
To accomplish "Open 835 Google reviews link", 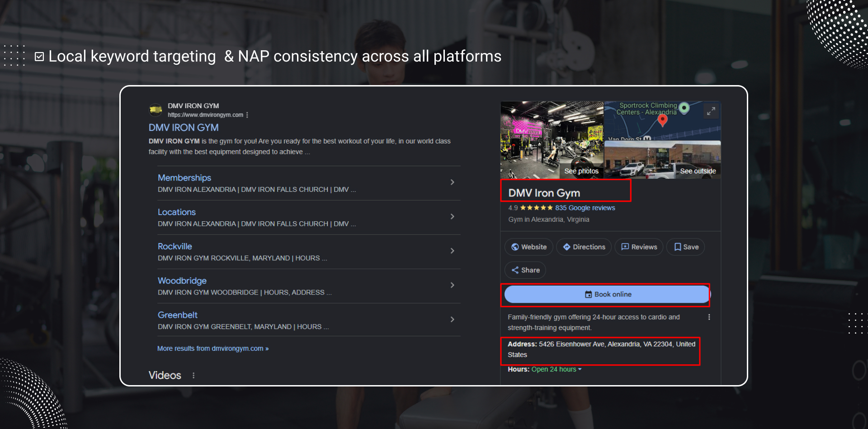I will (585, 208).
